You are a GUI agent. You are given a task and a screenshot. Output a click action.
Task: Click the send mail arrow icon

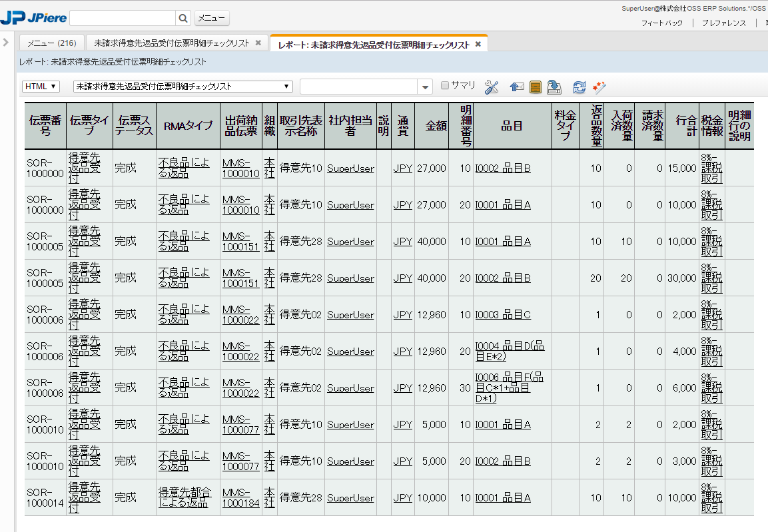(x=517, y=87)
